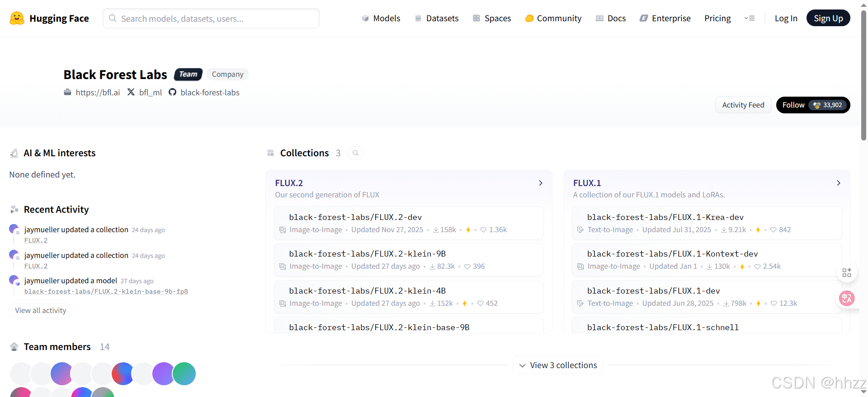Open black-forest-labs/FLUX.2-klein-base-9B model

tap(379, 327)
